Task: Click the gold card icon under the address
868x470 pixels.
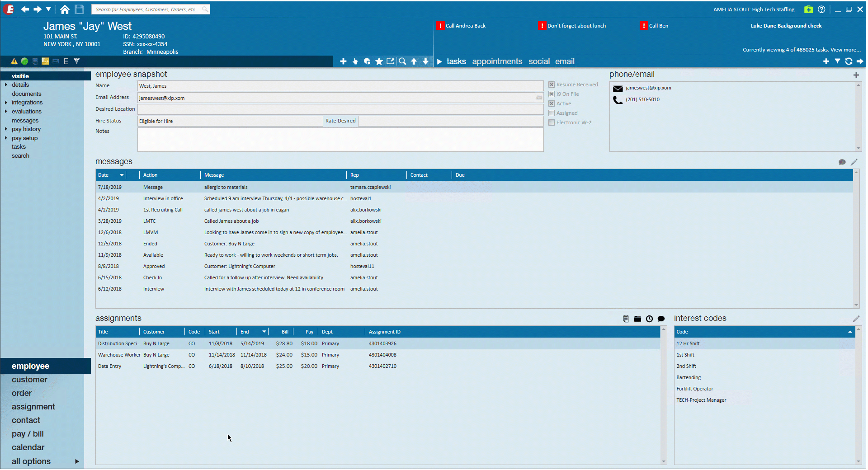Action: point(45,61)
